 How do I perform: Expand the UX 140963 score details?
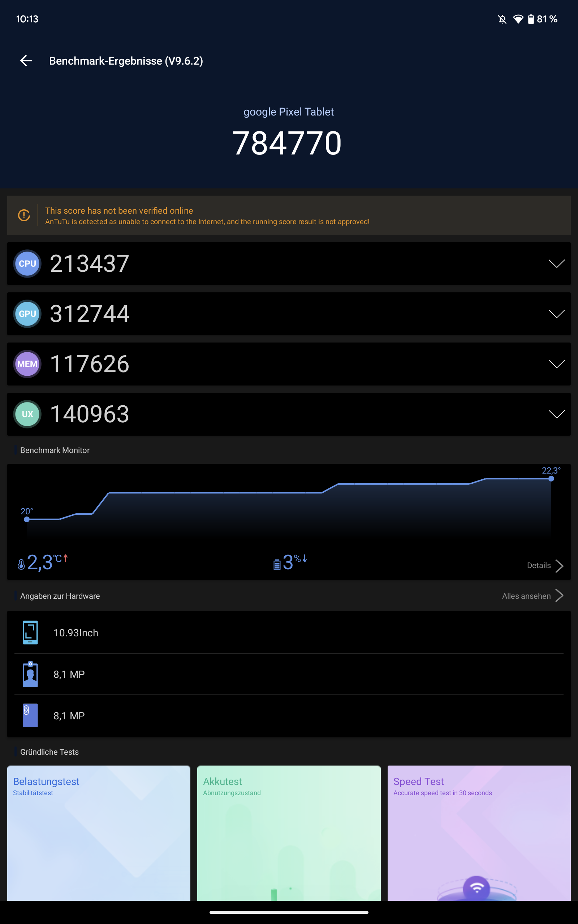coord(557,414)
